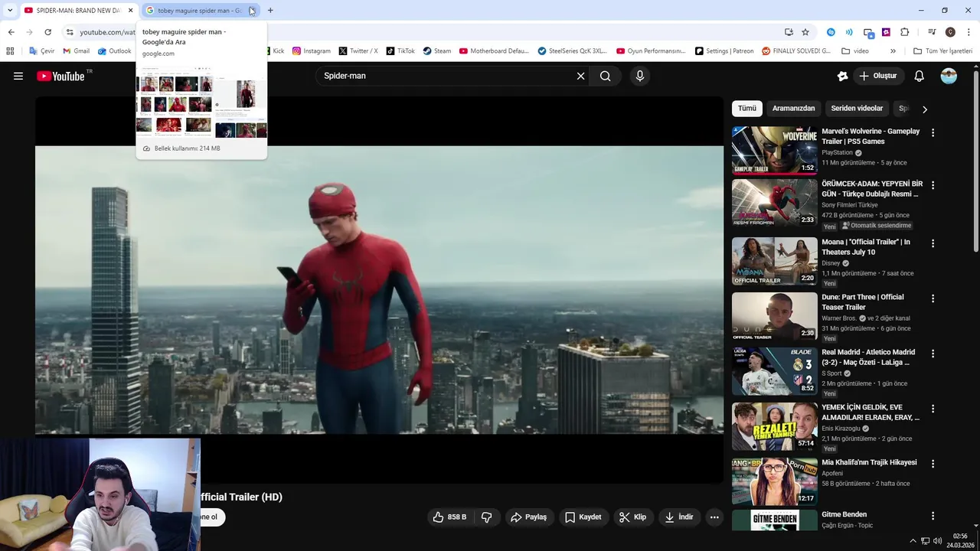The image size is (980, 551).
Task: Like the video showing 858 B
Action: [449, 517]
